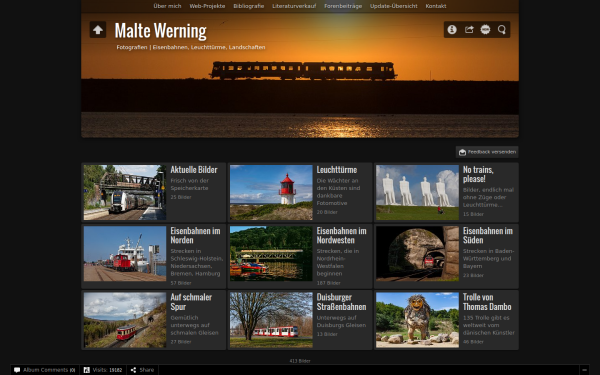Click the 57 Bilder count under Norden

pyautogui.click(x=181, y=283)
